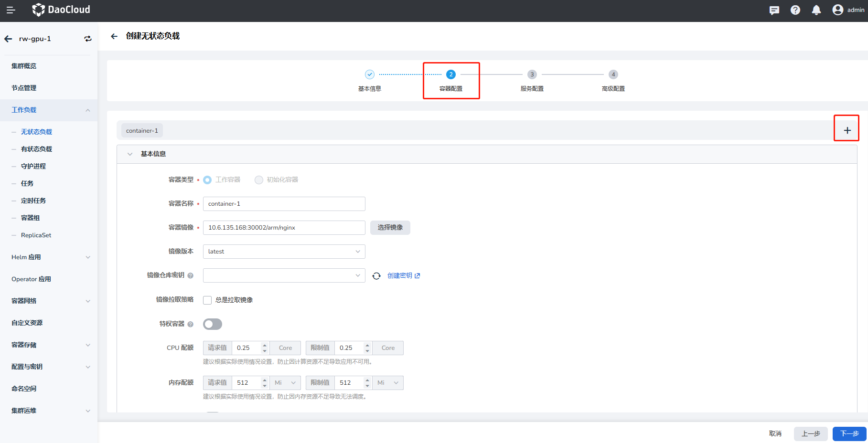Image resolution: width=868 pixels, height=443 pixels.
Task: Open the help question mark icon
Action: click(795, 10)
